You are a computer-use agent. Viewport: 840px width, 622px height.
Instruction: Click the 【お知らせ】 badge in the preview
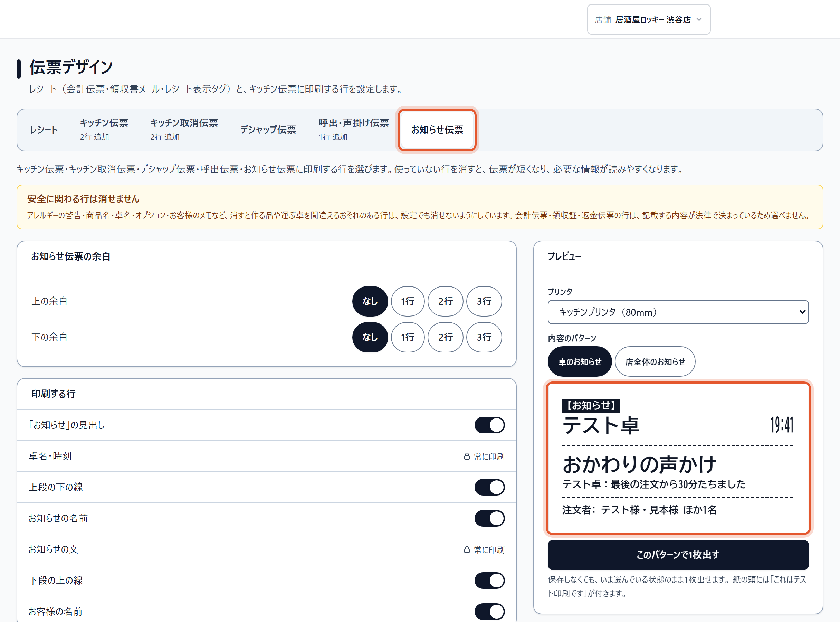tap(591, 405)
